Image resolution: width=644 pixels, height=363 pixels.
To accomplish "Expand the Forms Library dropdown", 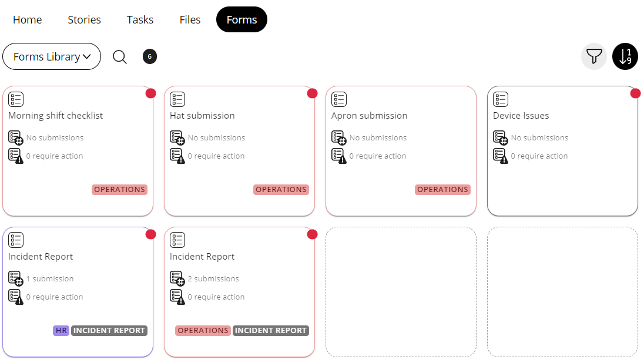I will point(52,56).
